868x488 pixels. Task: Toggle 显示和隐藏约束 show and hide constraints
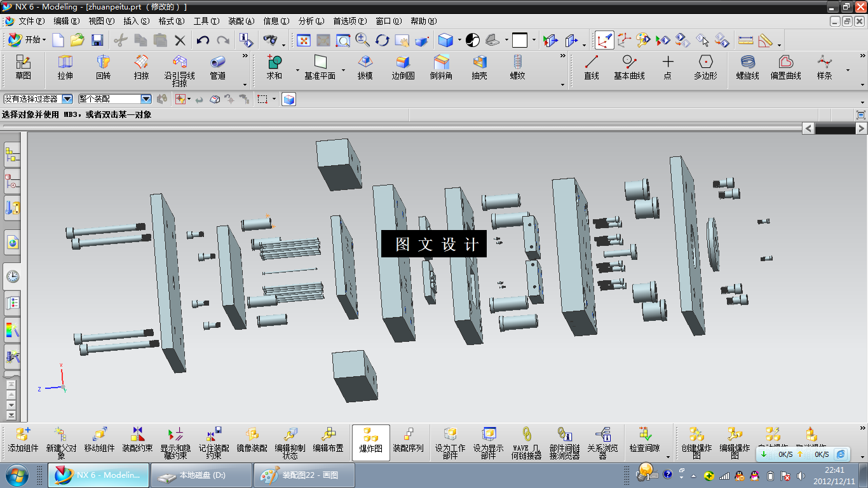pyautogui.click(x=175, y=442)
